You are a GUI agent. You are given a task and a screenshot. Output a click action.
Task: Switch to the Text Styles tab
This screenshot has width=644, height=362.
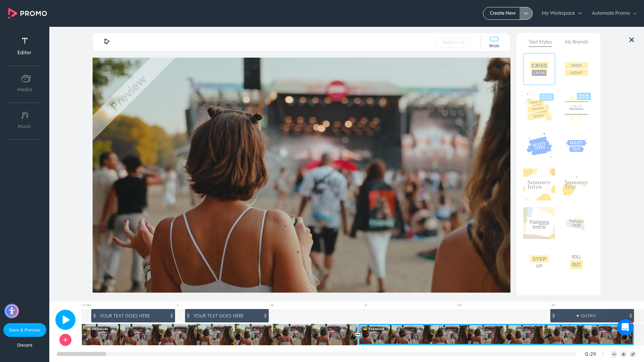pos(540,42)
